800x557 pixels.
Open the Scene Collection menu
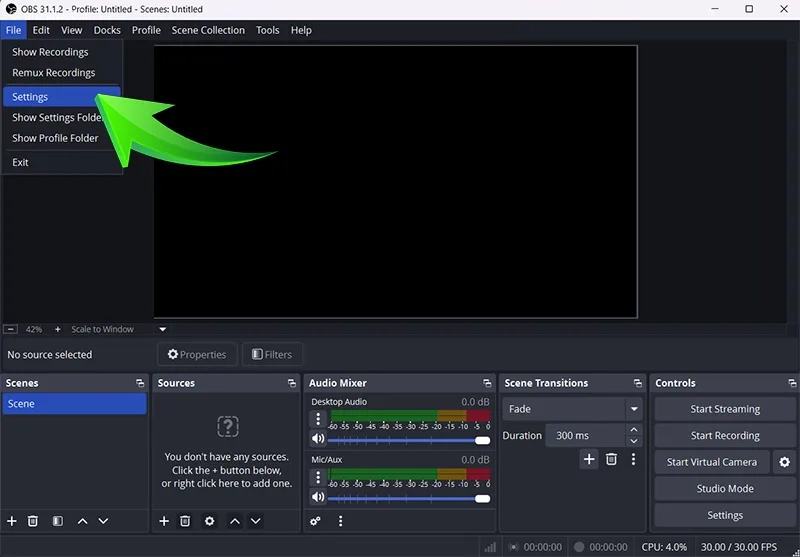208,30
